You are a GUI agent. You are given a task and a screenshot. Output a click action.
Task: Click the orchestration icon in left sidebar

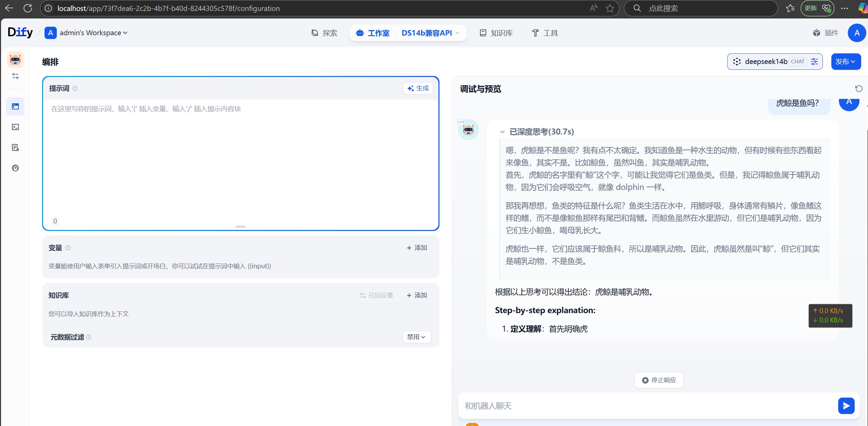click(x=15, y=106)
